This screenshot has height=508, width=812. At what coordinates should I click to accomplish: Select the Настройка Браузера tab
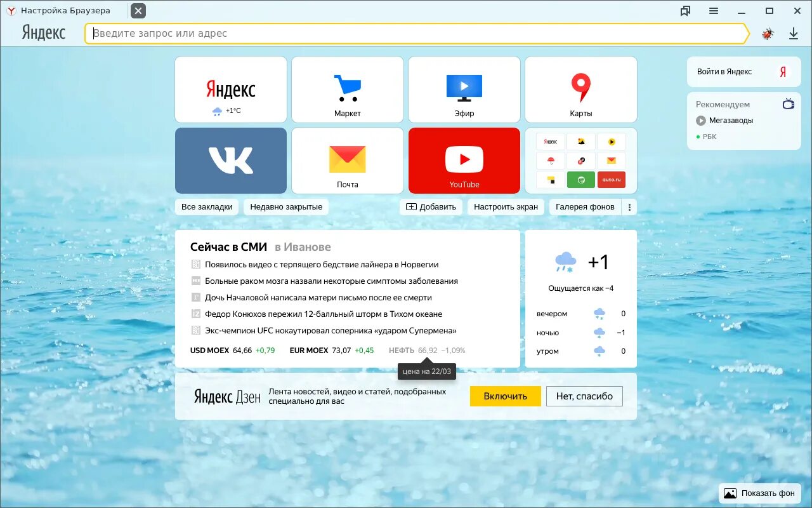point(65,11)
